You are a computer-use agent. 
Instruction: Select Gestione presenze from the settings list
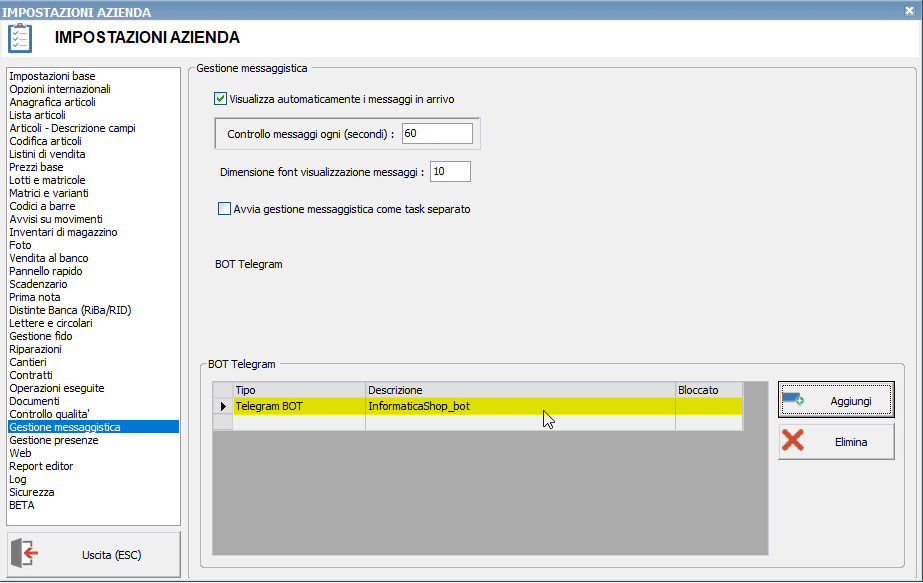54,440
